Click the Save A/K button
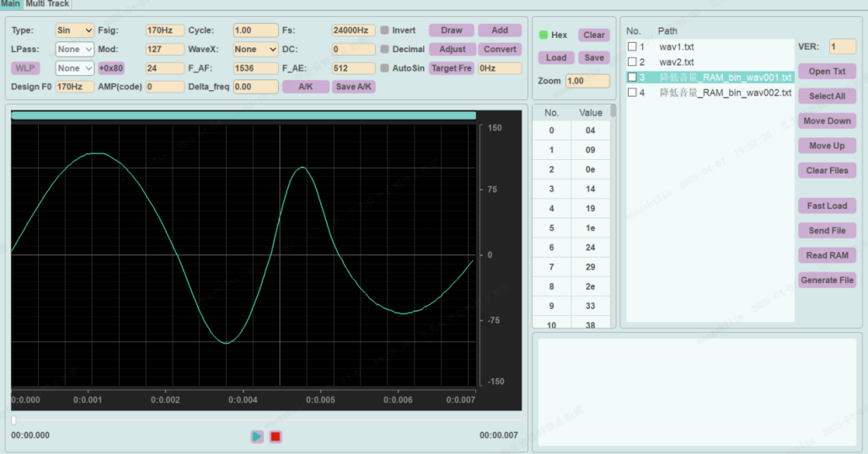 tap(354, 87)
